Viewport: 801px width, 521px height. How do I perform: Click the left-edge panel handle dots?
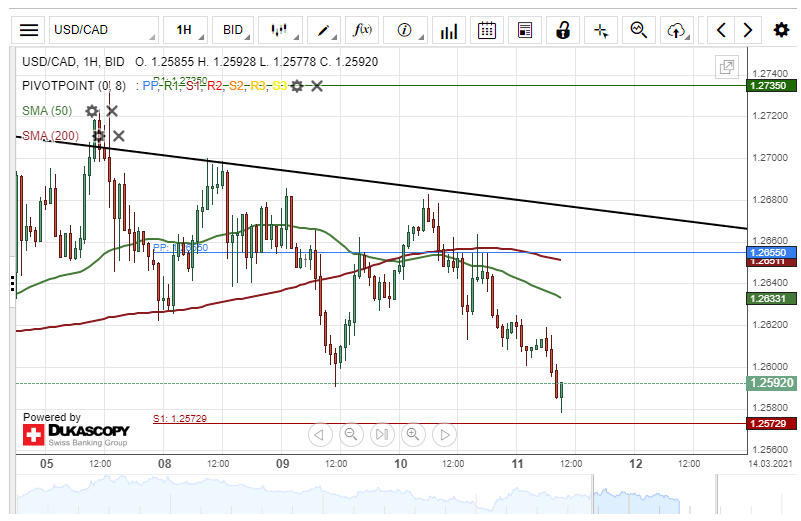pos(12,283)
